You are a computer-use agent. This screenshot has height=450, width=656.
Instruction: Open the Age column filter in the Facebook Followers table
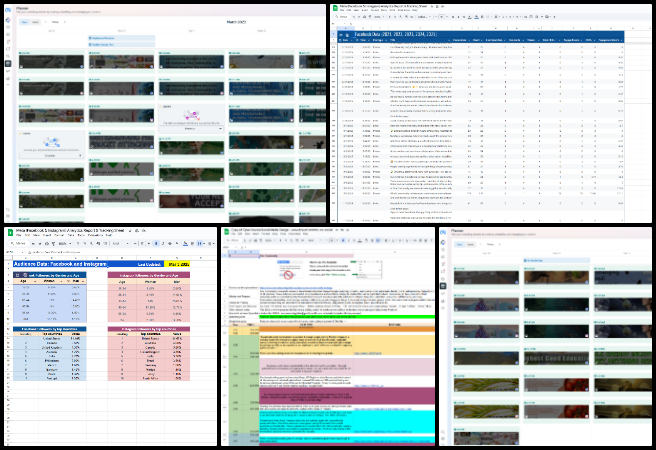[x=35, y=281]
